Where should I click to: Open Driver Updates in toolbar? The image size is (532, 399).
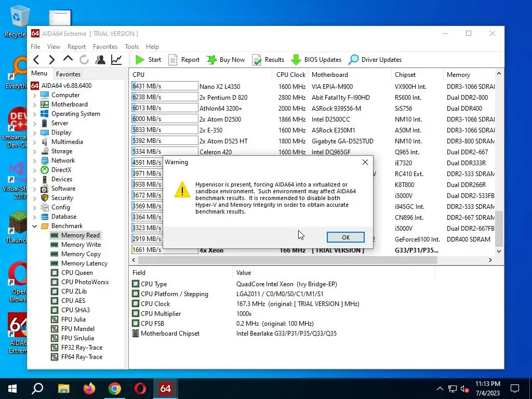click(375, 60)
